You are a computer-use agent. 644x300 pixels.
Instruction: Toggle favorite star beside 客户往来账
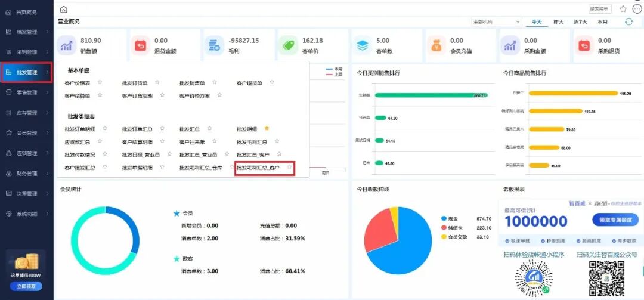pyautogui.click(x=215, y=141)
